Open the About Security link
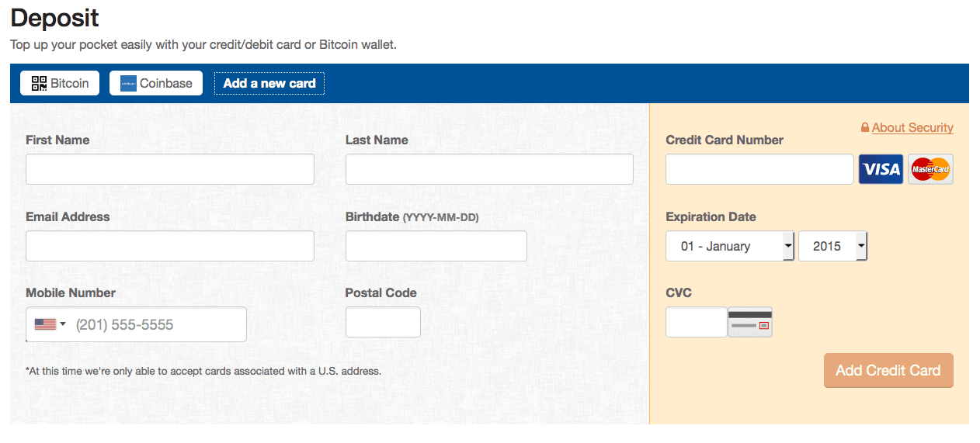Viewport: 980px width, 443px height. (912, 128)
